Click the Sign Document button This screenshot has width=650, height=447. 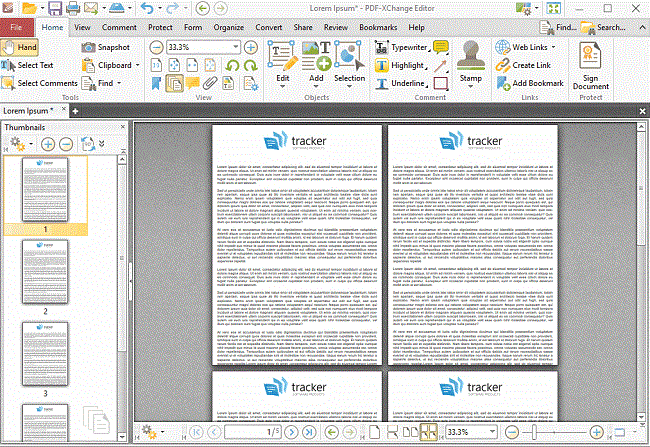[590, 68]
